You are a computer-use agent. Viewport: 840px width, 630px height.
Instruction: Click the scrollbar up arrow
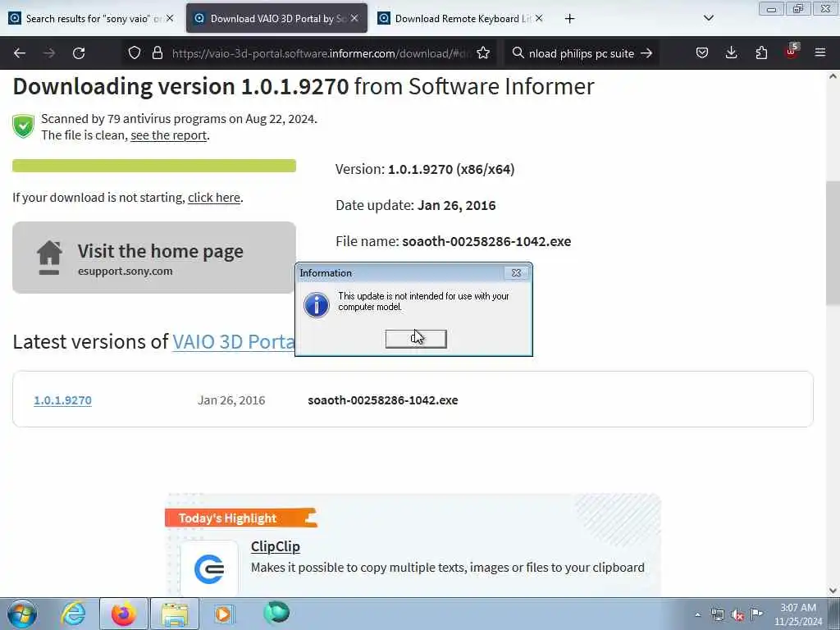833,76
